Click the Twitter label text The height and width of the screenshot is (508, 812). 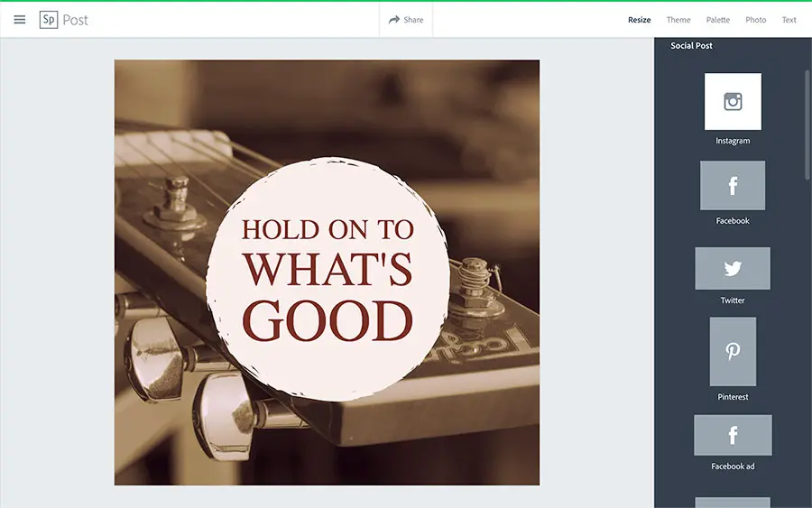pos(733,300)
